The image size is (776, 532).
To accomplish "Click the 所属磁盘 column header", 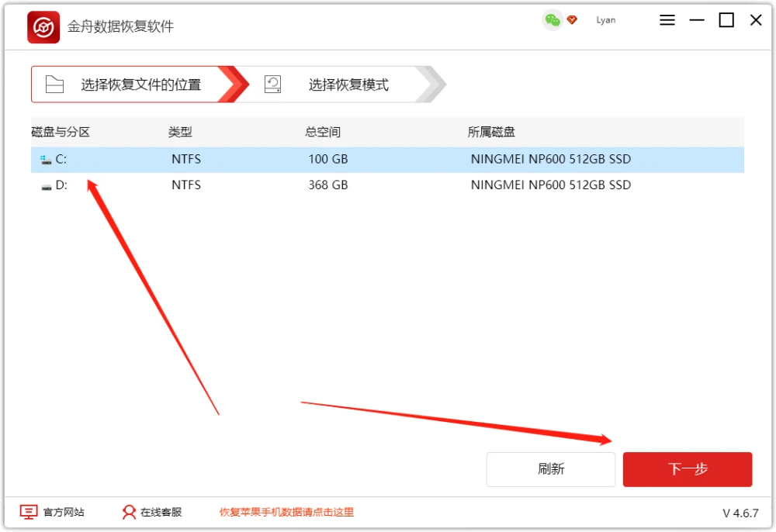I will click(491, 132).
